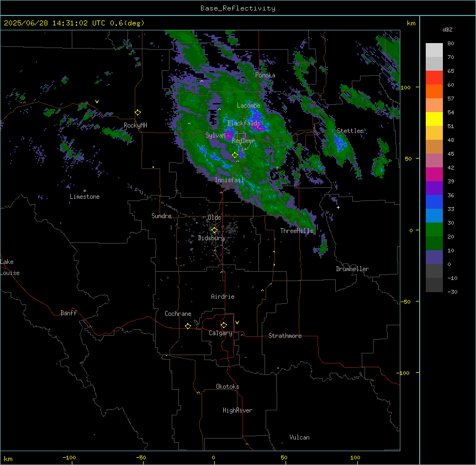Select the yellow diamond marker between Olds and Didsbury
The width and height of the screenshot is (476, 465).
click(214, 230)
